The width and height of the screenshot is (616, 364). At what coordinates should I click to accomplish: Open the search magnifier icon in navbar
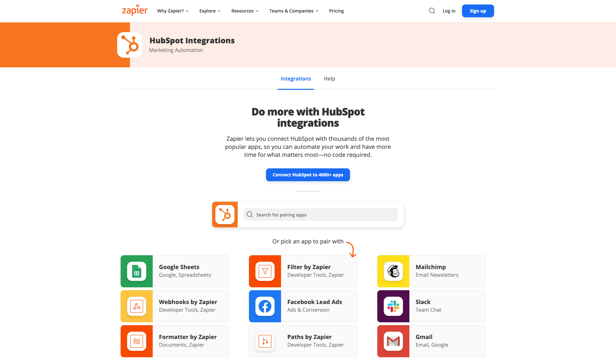pos(432,11)
